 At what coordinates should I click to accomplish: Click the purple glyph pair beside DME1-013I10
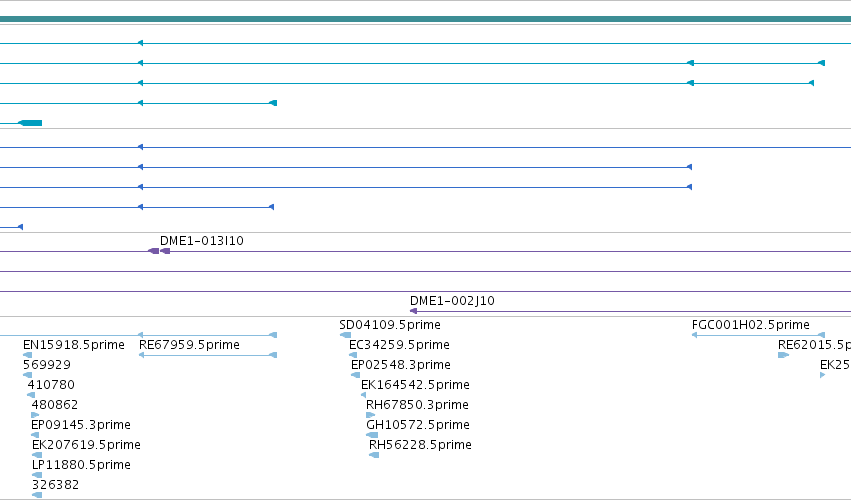[159, 251]
